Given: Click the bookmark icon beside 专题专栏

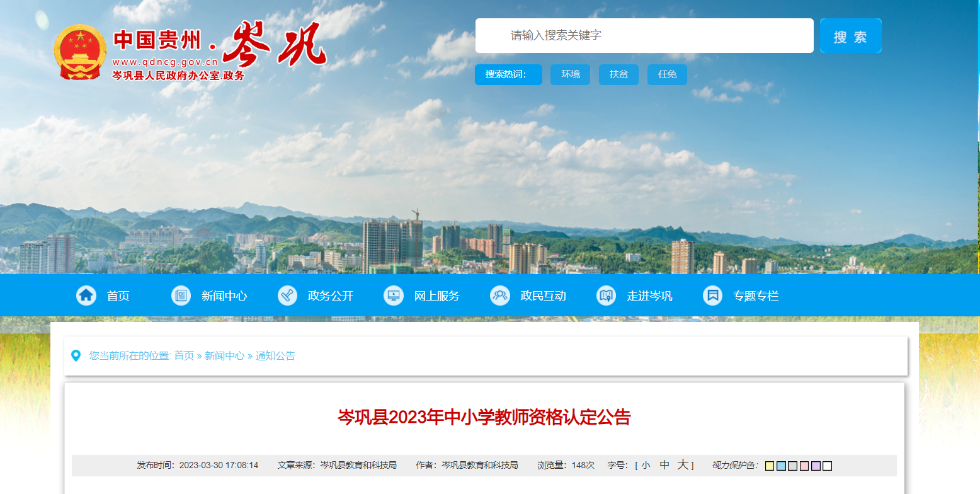Looking at the screenshot, I should coord(713,296).
